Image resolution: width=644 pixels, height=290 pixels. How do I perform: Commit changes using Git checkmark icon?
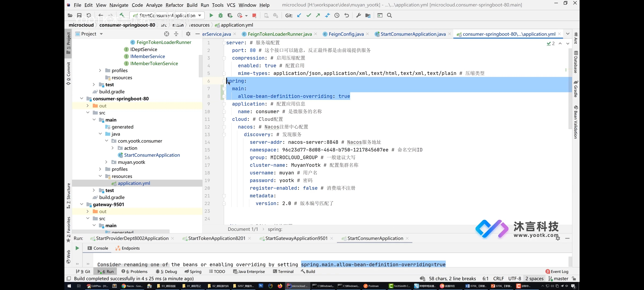(x=309, y=16)
